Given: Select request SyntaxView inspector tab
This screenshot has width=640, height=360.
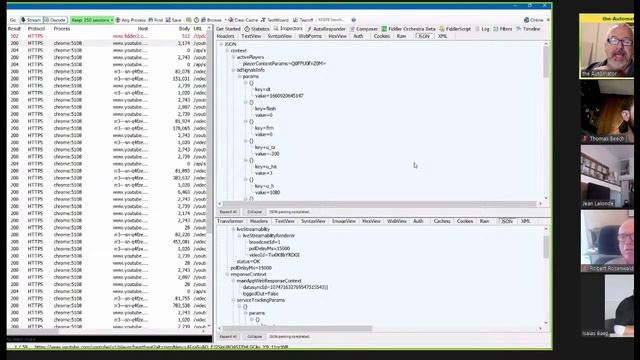Looking at the screenshot, I should pyautogui.click(x=280, y=36).
